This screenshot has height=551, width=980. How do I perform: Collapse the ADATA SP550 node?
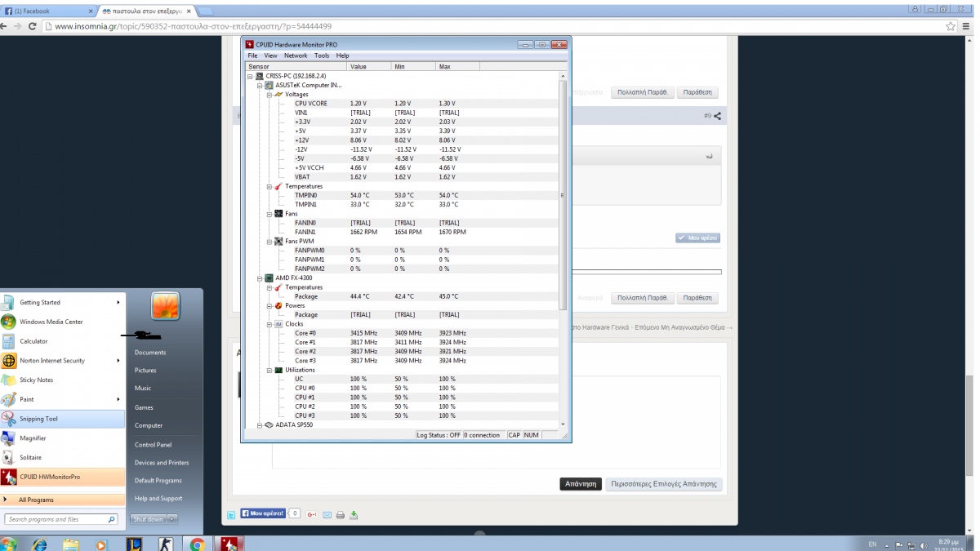(x=260, y=425)
